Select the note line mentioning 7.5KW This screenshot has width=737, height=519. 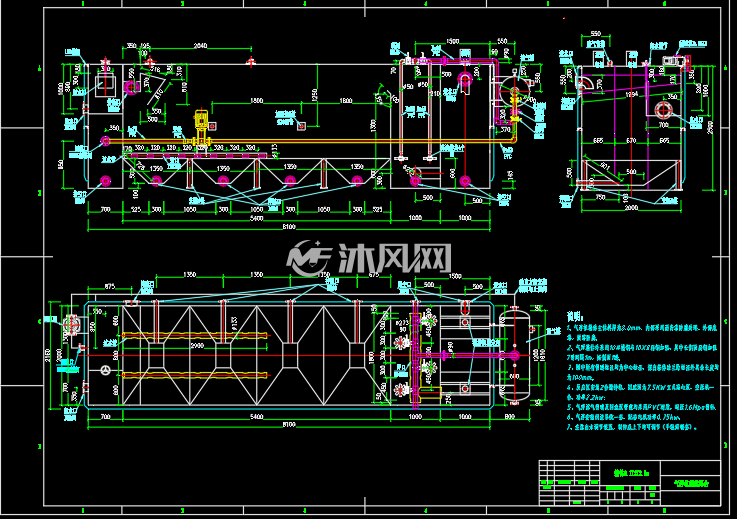click(640, 388)
